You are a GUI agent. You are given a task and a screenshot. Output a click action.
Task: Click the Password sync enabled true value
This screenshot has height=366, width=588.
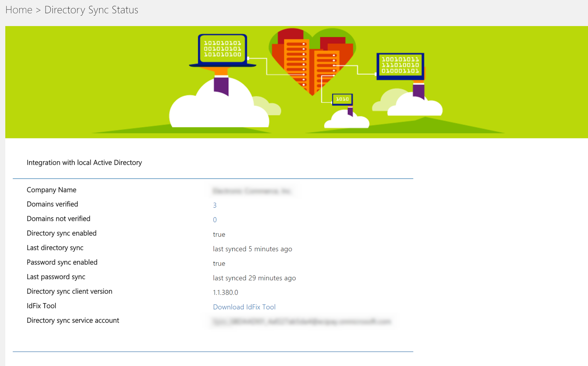tap(219, 263)
